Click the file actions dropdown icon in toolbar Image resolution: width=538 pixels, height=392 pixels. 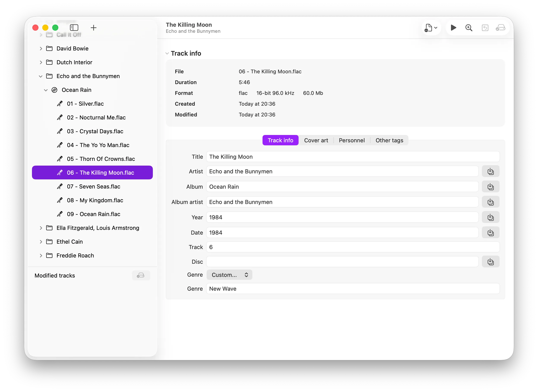coord(431,28)
